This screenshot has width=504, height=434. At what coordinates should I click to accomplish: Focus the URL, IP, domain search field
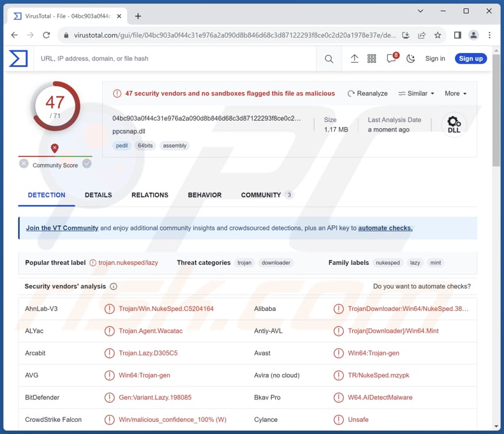coord(174,59)
